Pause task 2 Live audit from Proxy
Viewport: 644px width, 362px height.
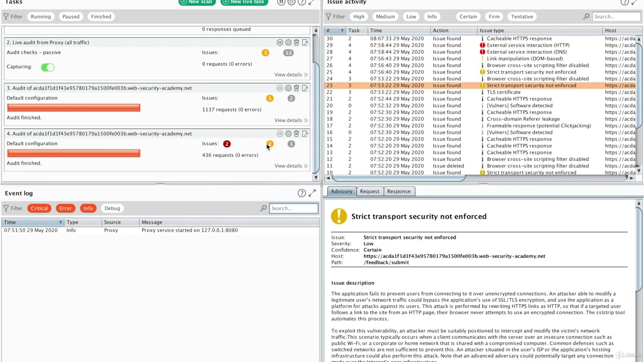point(280,43)
